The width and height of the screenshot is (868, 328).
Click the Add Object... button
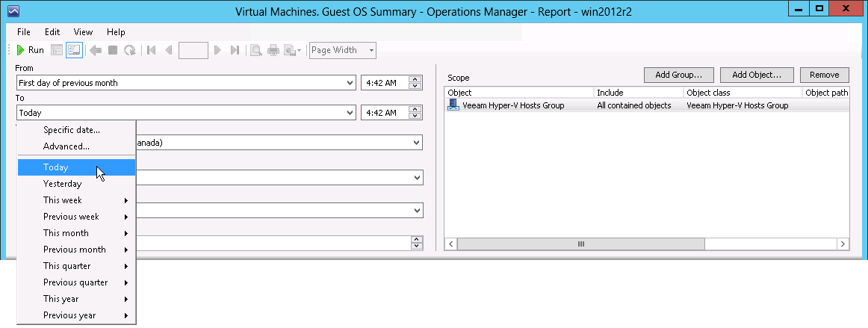pos(757,75)
